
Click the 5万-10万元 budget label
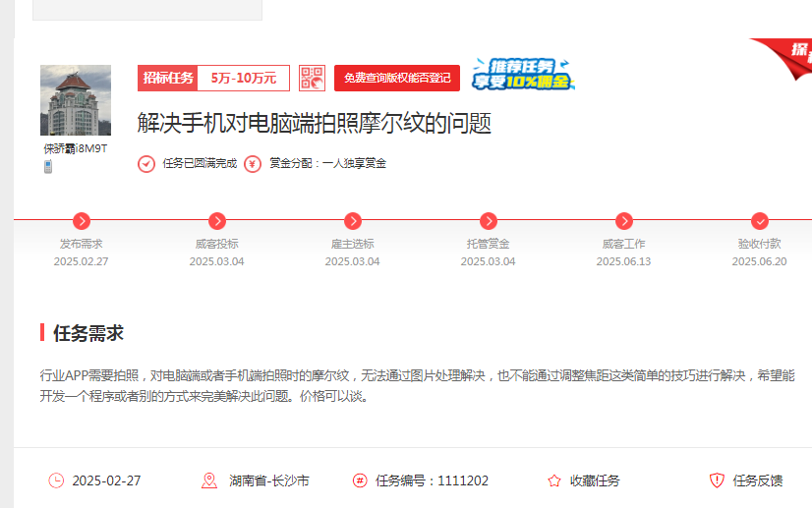pyautogui.click(x=244, y=79)
